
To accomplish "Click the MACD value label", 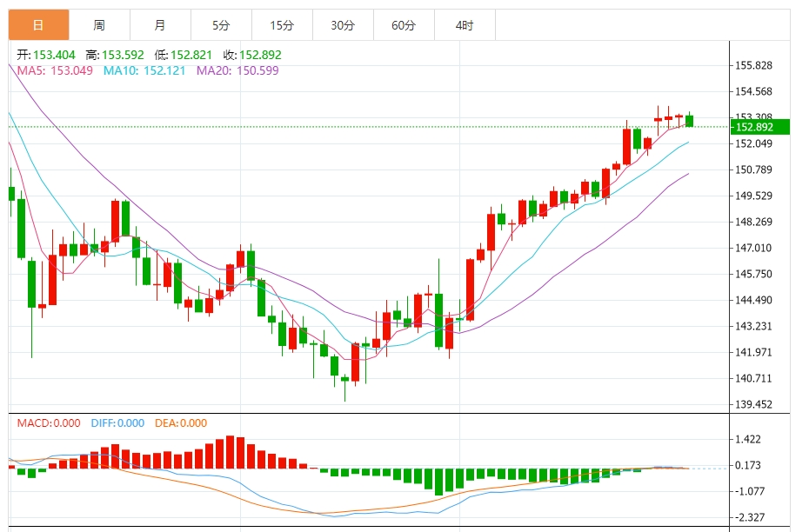I will [x=49, y=423].
